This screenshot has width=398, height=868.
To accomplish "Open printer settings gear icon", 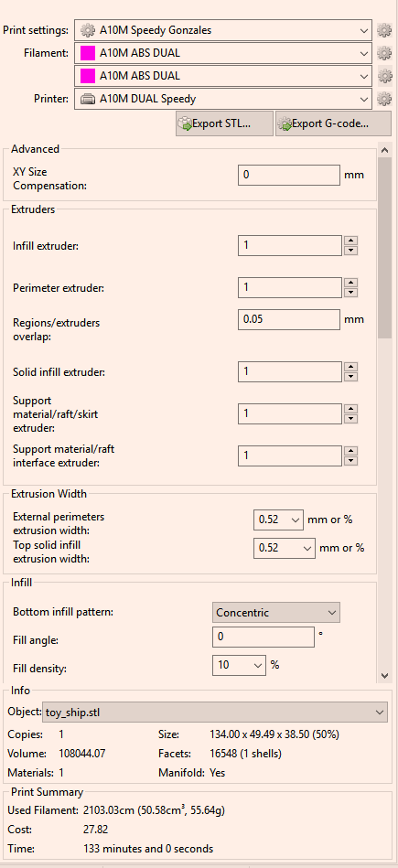I will (384, 99).
